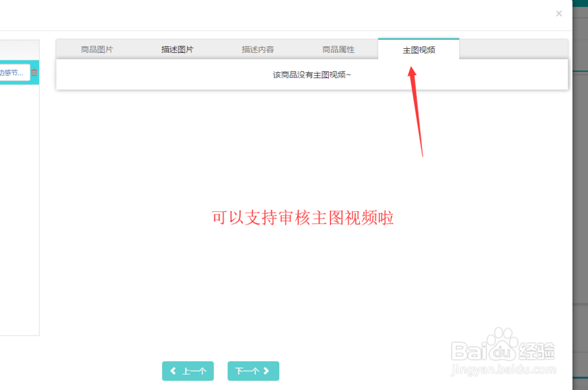Click the × close icon at top right

(x=559, y=13)
